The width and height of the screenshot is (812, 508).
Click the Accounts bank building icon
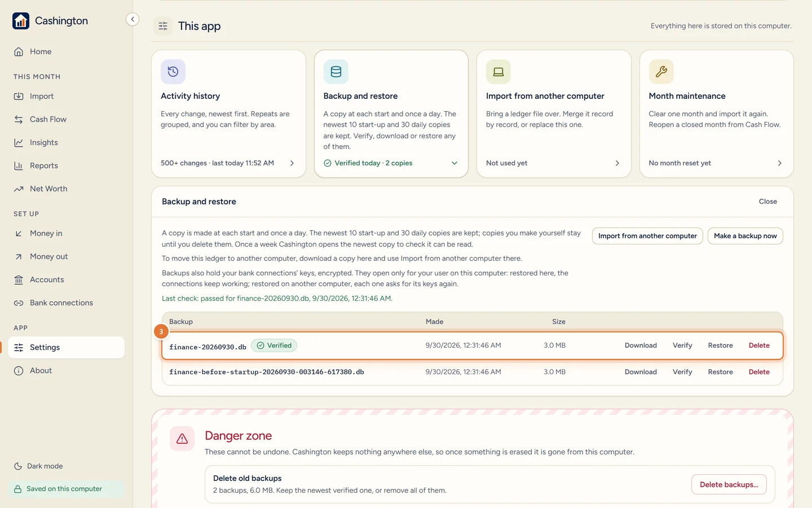coord(19,280)
